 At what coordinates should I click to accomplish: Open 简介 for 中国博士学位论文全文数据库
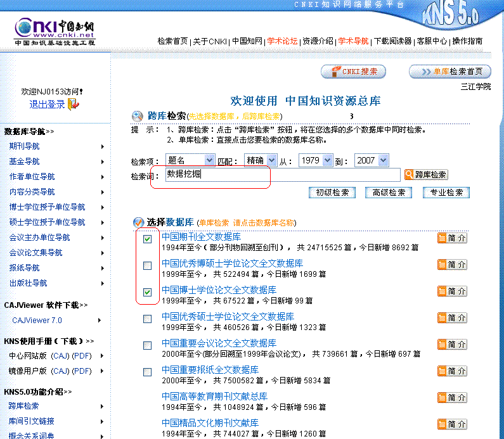click(x=452, y=291)
